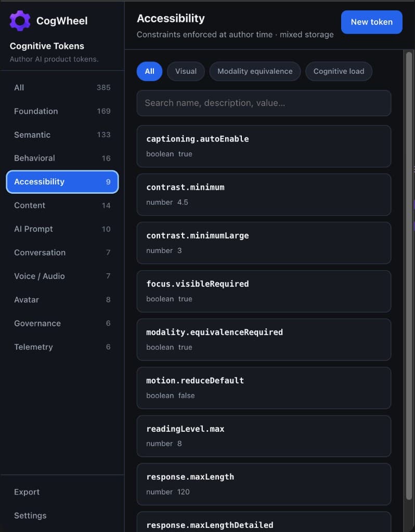Image resolution: width=415 pixels, height=532 pixels.
Task: Create a new token with New token button
Action: tap(371, 22)
